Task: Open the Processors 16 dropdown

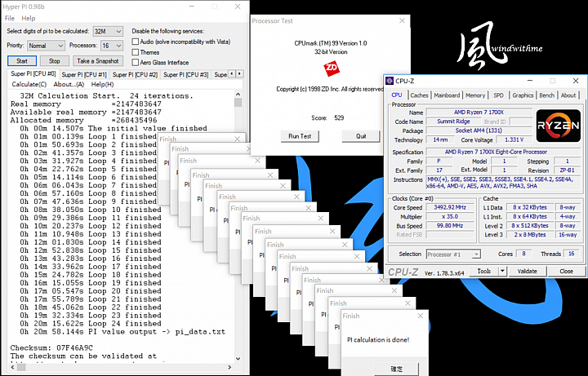Action: coord(112,46)
